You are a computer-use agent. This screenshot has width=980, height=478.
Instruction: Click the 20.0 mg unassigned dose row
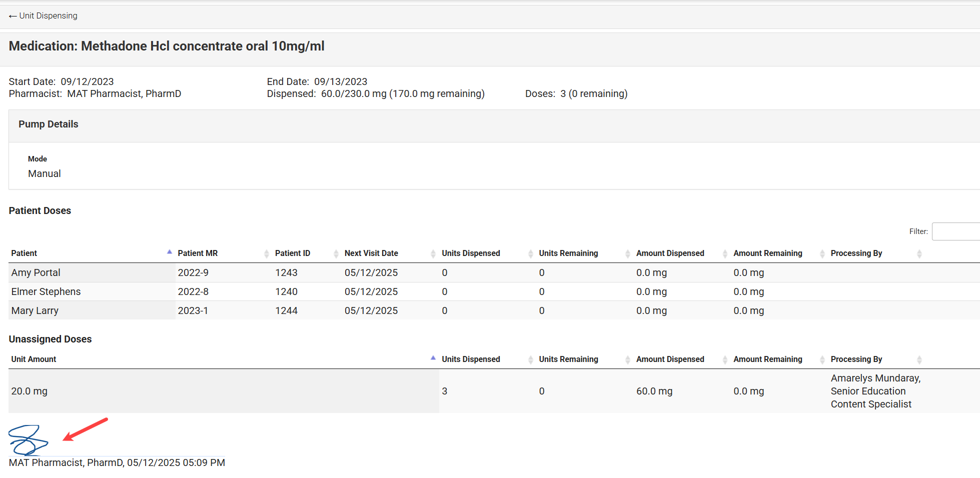[30, 391]
